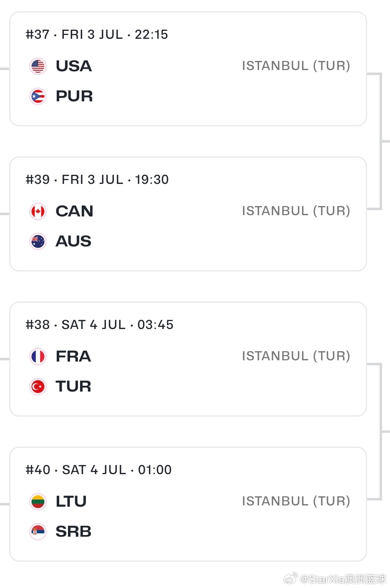The height and width of the screenshot is (588, 390).
Task: Open game #37 header FRI 3 JUL 22:15
Action: pos(97,34)
